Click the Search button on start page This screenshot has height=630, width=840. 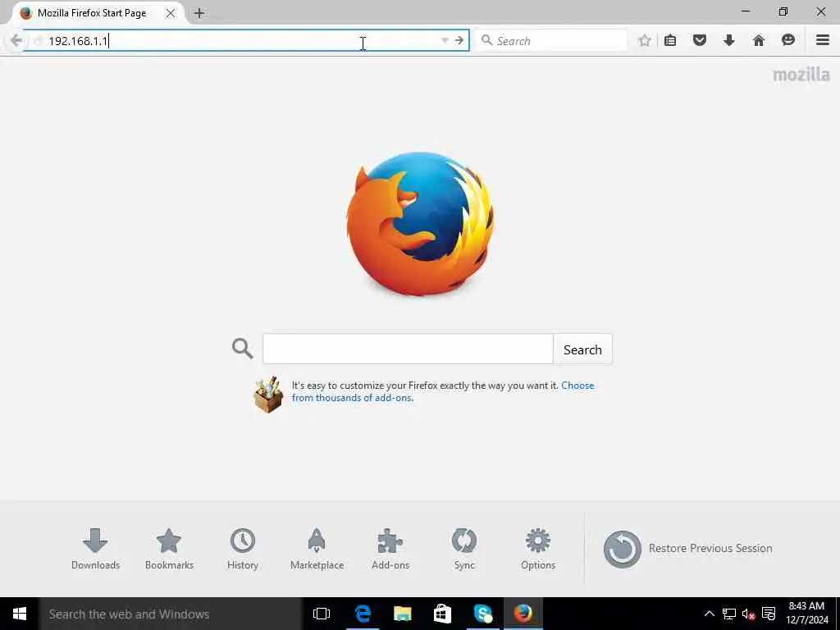[x=582, y=349]
